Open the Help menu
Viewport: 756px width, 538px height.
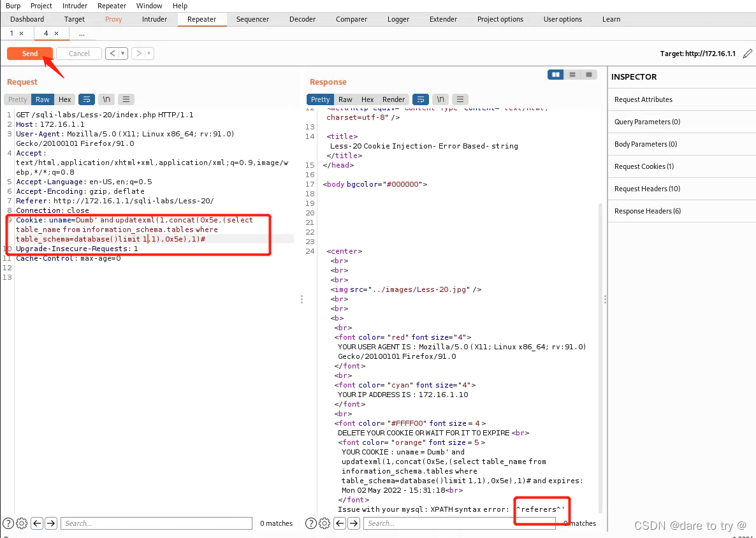[x=180, y=6]
